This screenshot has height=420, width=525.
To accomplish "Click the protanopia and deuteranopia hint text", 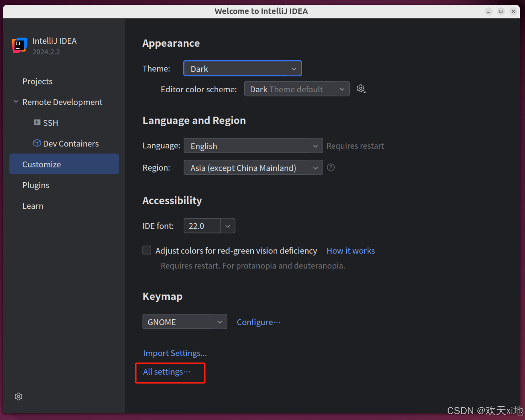I will [x=253, y=266].
